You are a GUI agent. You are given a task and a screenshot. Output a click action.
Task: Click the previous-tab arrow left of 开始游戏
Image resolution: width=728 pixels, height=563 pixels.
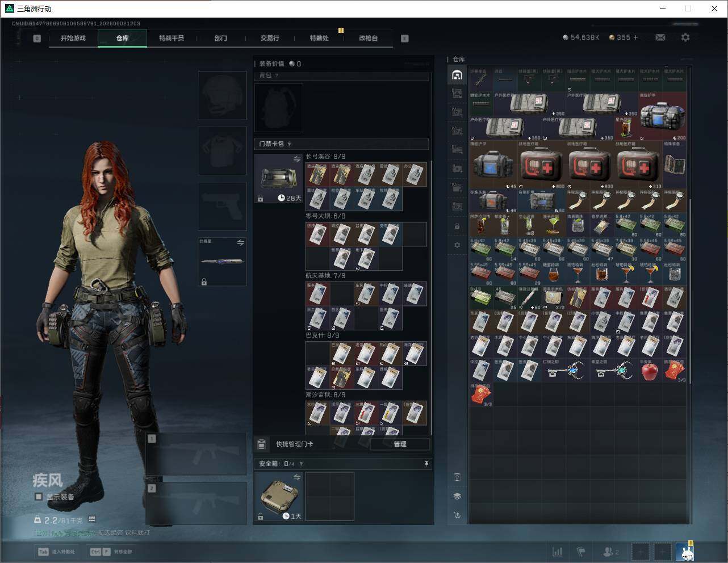pos(37,39)
